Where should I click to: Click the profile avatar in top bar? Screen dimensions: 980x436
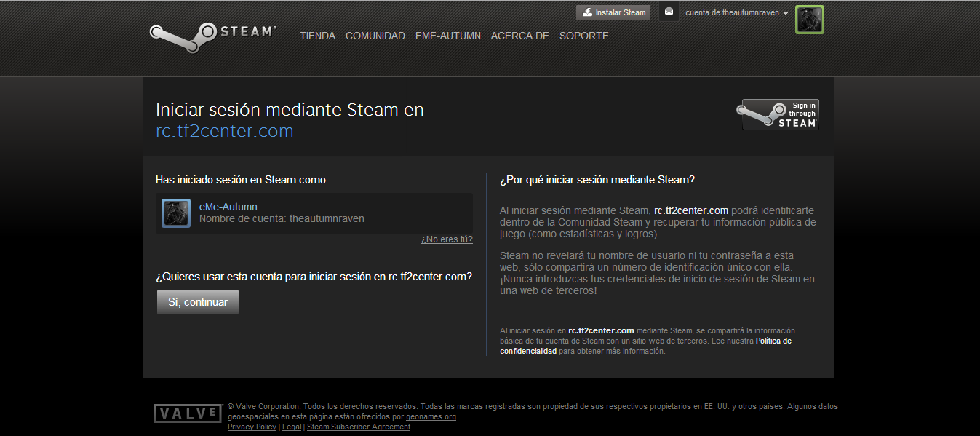pyautogui.click(x=809, y=20)
